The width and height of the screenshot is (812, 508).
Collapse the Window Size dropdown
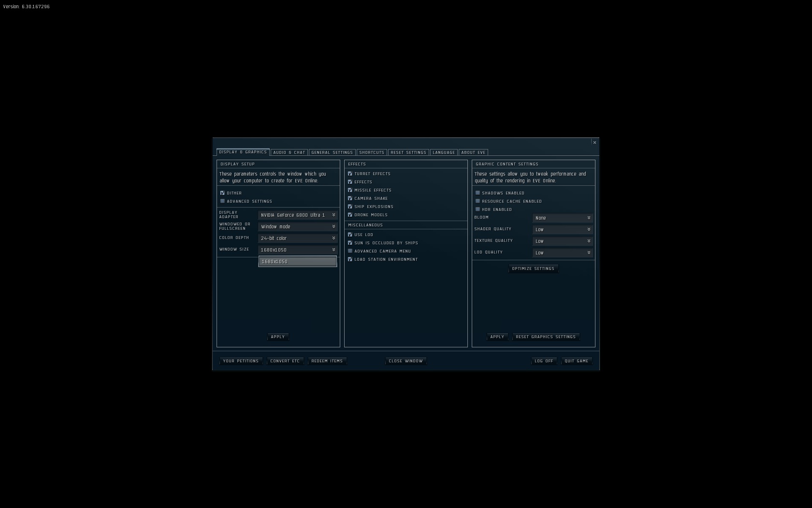[298, 250]
